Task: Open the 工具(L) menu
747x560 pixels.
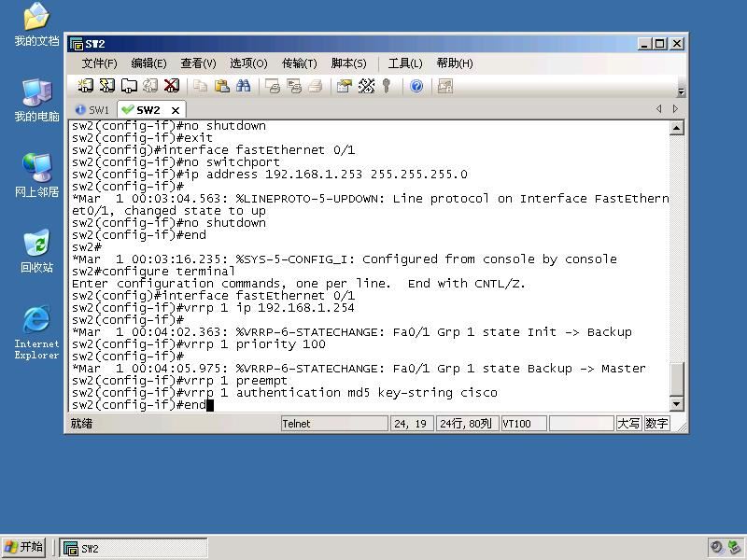Action: (405, 63)
